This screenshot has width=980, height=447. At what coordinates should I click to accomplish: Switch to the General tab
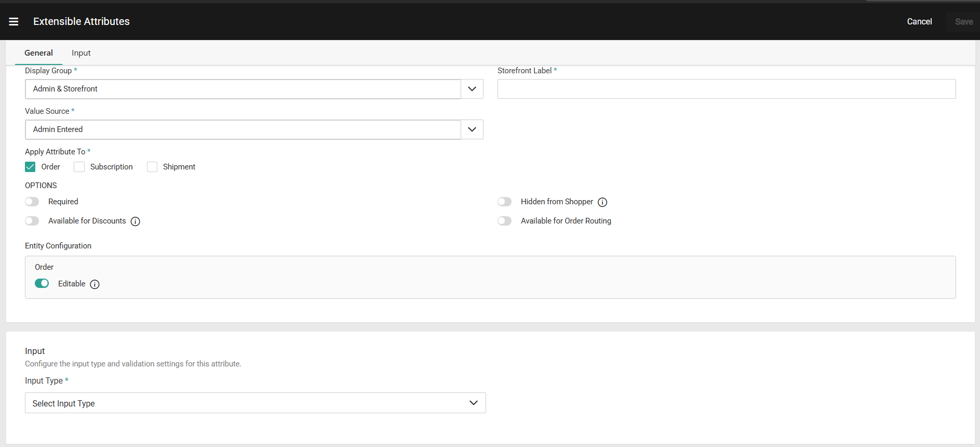pos(38,53)
